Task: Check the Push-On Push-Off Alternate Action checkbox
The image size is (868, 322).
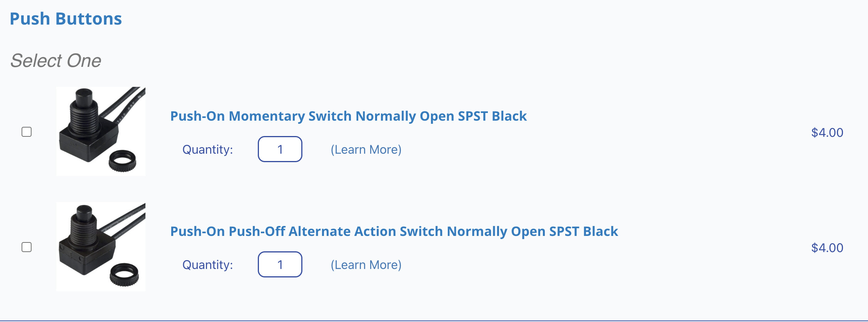Action: (x=27, y=247)
